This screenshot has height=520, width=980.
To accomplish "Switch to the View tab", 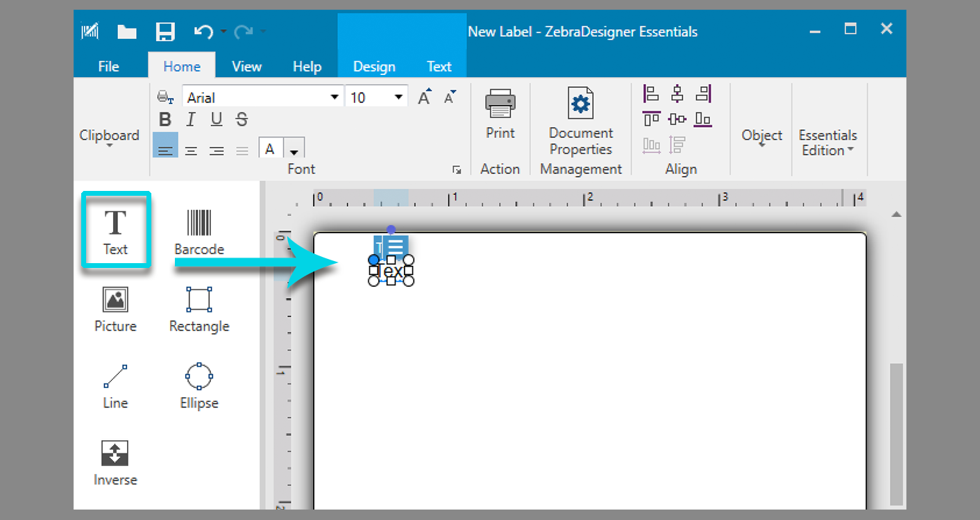I will pos(246,66).
